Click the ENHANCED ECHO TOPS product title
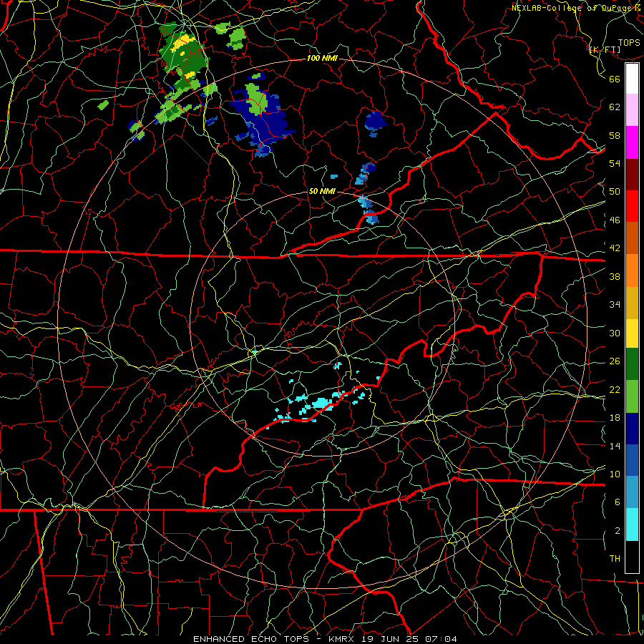 tap(251, 639)
